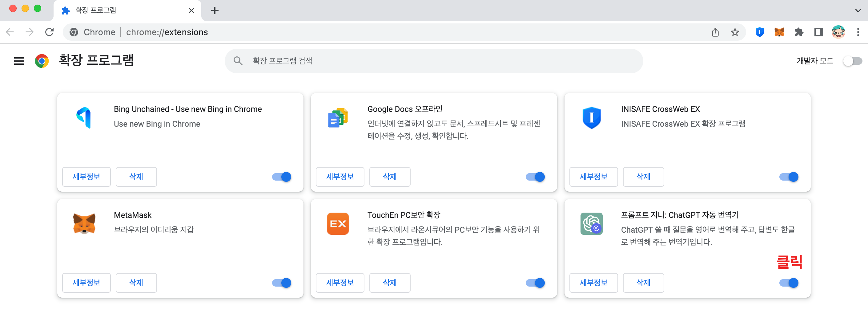Open 세부정보 for TouchEn PC보안 확장
The height and width of the screenshot is (310, 868).
[x=340, y=283]
